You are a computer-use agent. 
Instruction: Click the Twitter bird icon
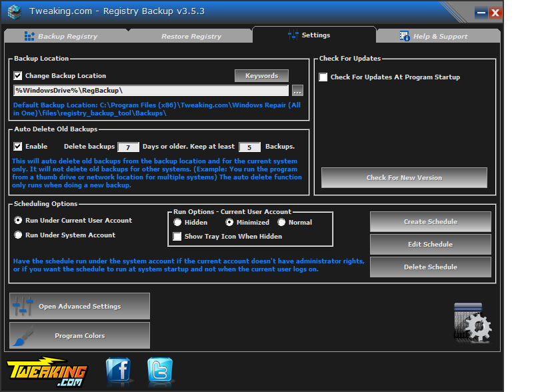click(x=160, y=370)
